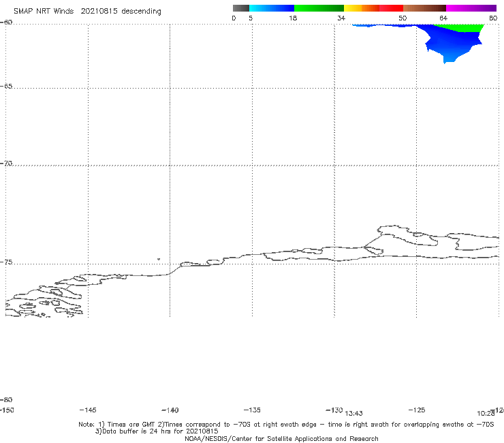
Task: Click the word "descending" in the title
Action: 141,12
